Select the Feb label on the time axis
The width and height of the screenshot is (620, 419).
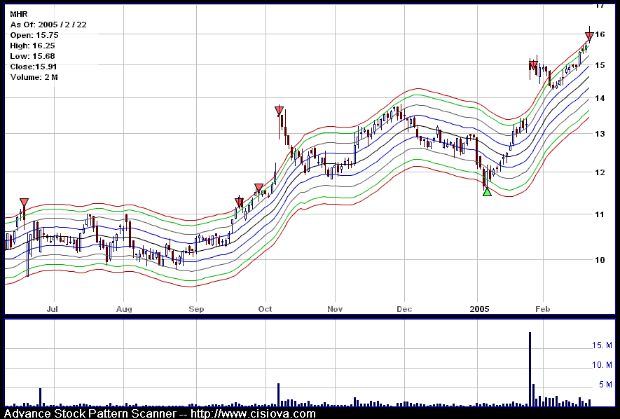click(x=542, y=309)
